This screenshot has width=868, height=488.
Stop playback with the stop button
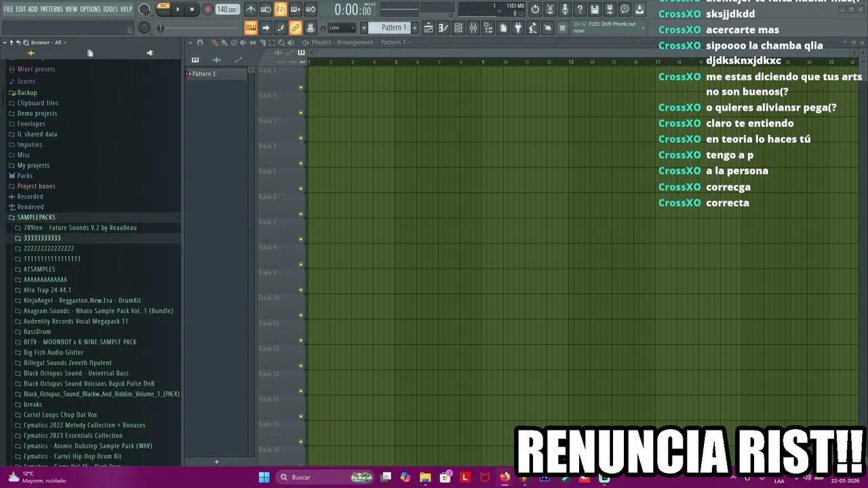[192, 9]
